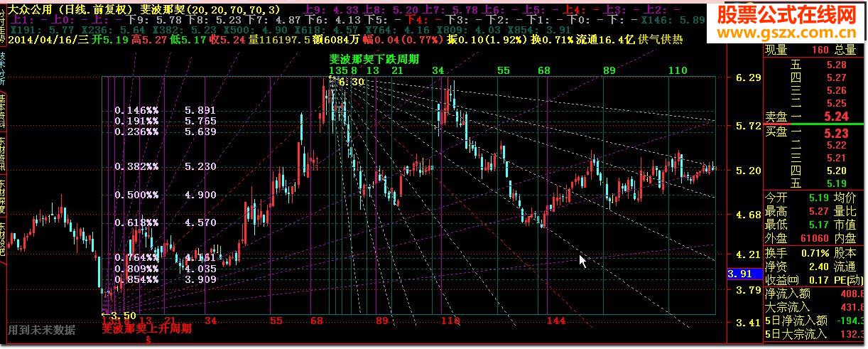The height and width of the screenshot is (349, 868).
Task: Open the 分时走势 sidebar tab
Action: click(3, 26)
